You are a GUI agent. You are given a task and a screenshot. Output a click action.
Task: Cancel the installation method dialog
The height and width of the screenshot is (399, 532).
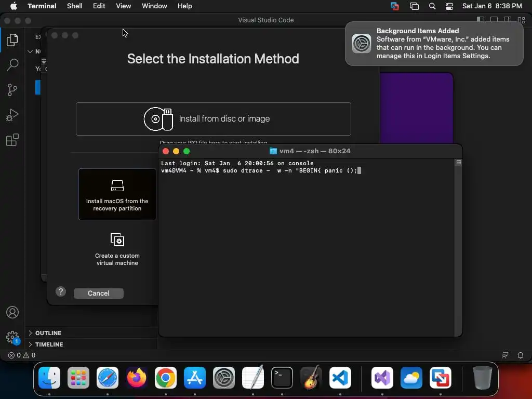98,293
